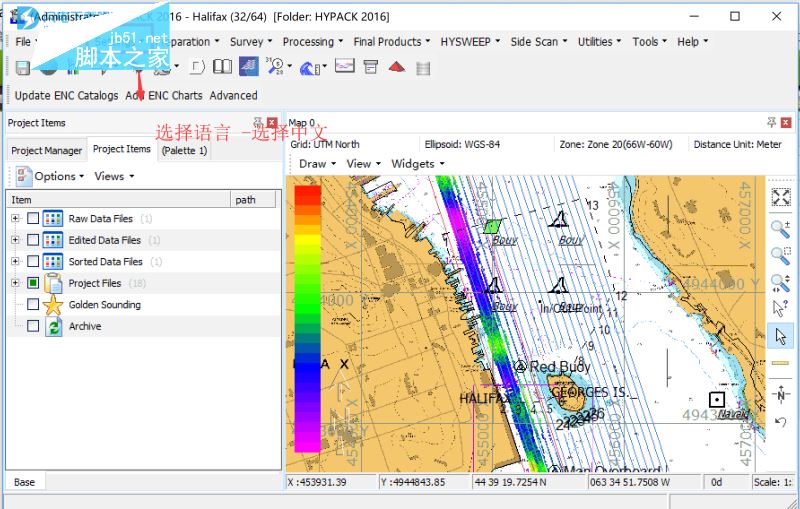Click the depth color scale bar on map

pyautogui.click(x=307, y=318)
